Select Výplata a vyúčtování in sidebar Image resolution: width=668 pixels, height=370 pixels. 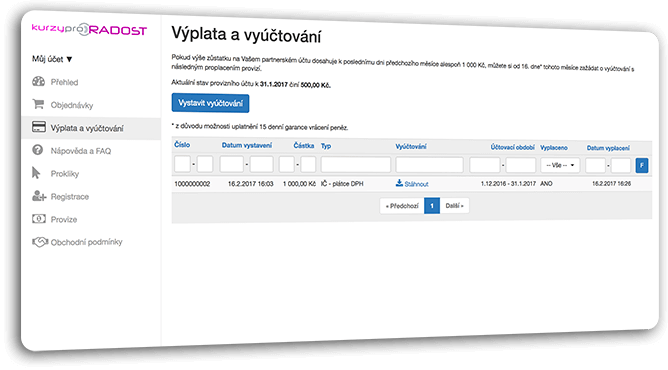(87, 128)
